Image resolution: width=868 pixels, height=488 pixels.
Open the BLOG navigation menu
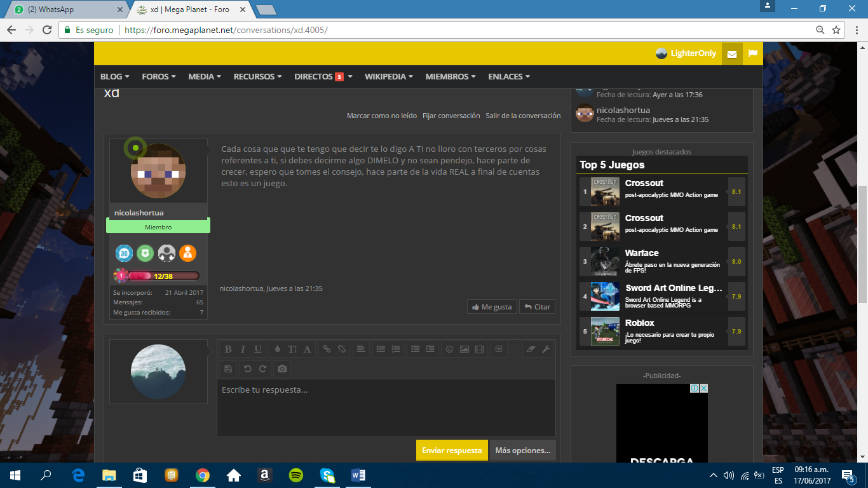point(114,76)
